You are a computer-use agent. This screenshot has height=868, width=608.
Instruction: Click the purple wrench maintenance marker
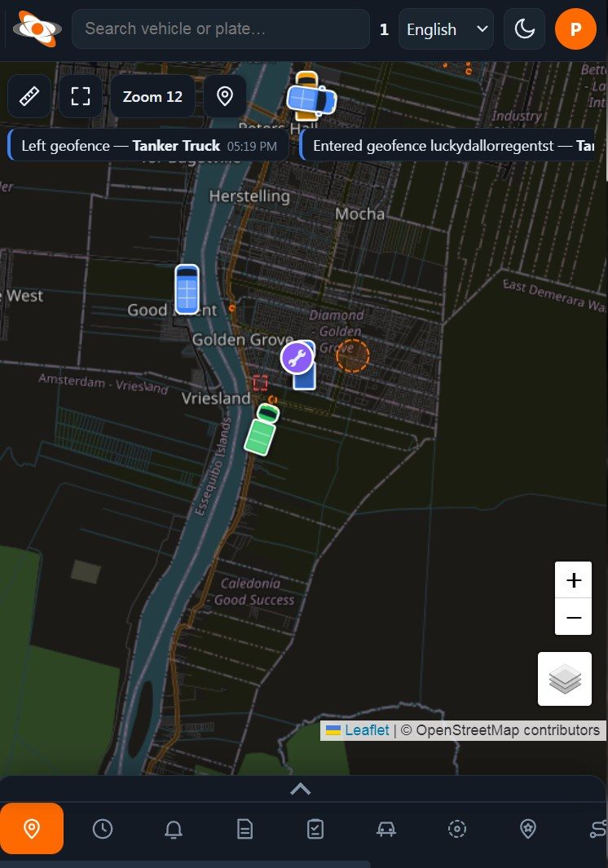coord(297,358)
